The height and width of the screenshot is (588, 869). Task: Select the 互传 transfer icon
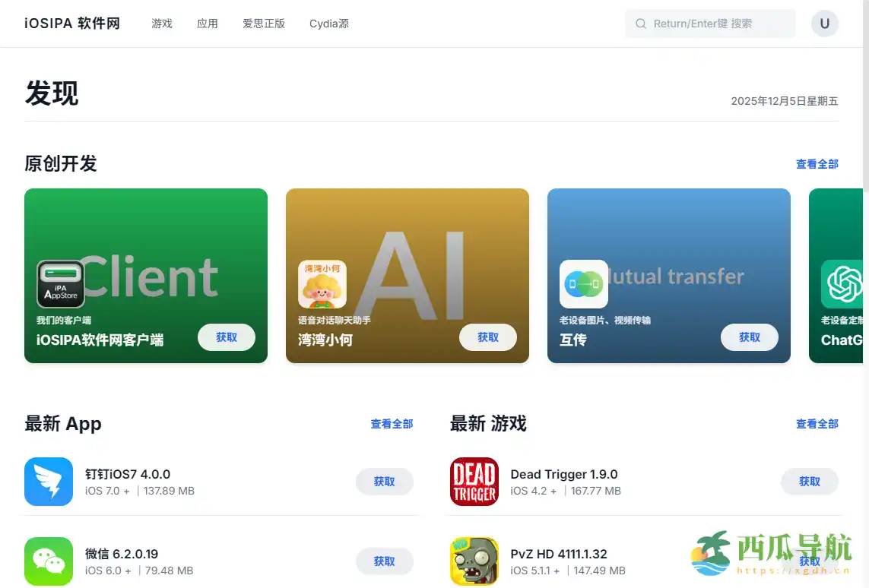click(583, 283)
